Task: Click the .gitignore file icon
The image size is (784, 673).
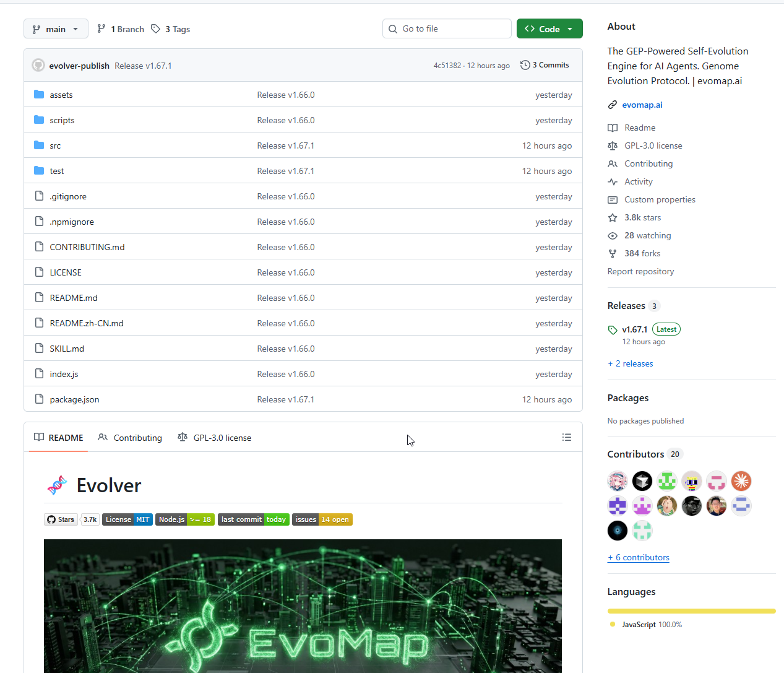Action: point(39,196)
